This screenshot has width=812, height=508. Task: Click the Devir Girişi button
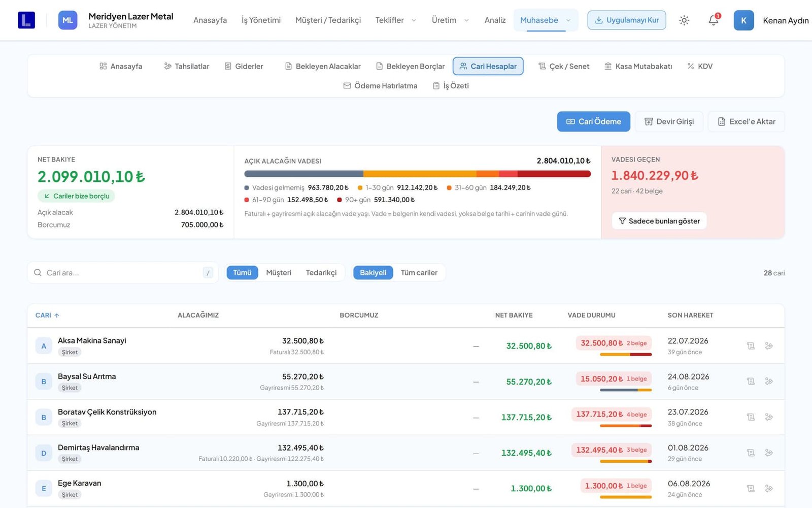[x=669, y=121]
